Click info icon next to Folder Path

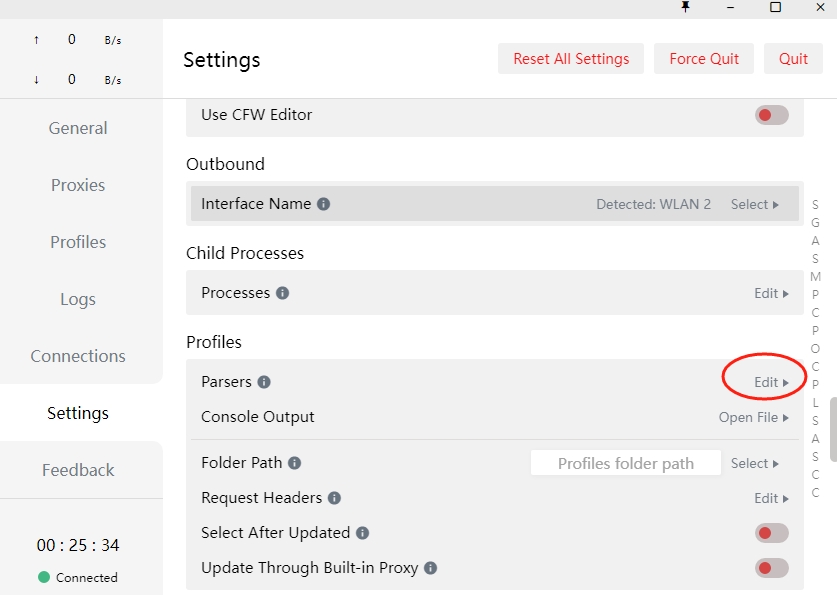point(295,463)
